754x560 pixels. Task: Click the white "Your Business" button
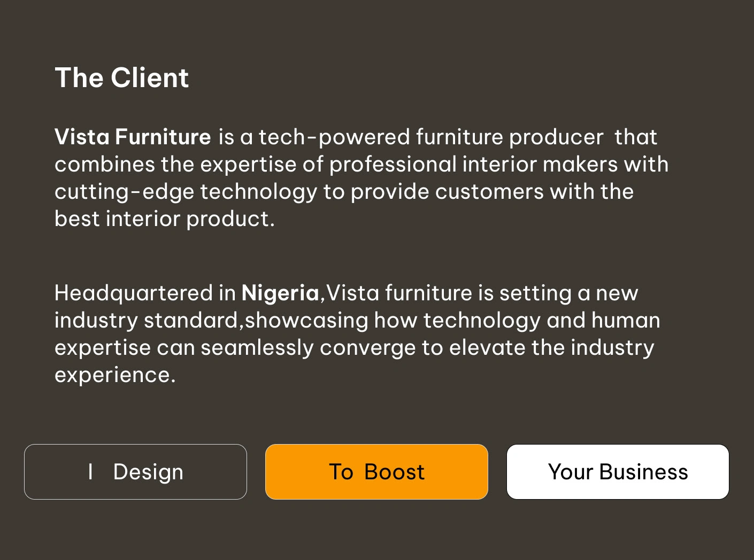pyautogui.click(x=618, y=472)
